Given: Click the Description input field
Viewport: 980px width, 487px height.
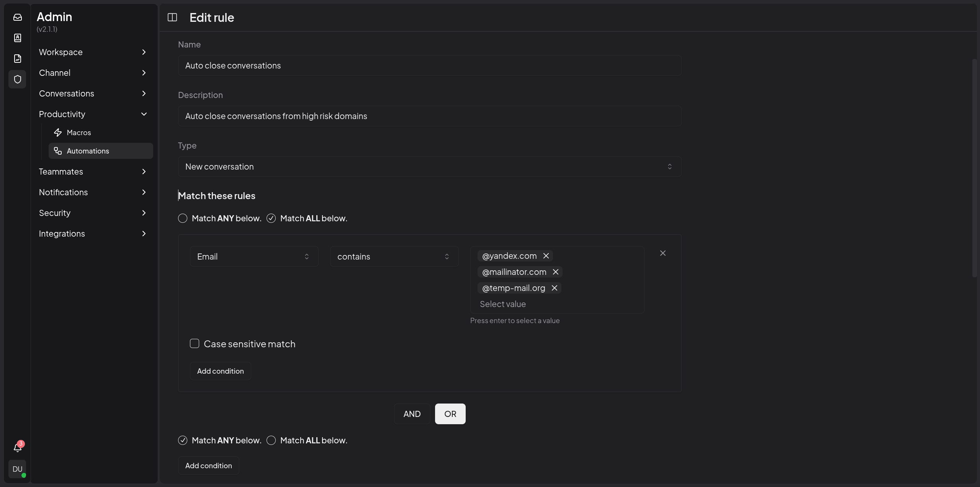Looking at the screenshot, I should [x=429, y=116].
